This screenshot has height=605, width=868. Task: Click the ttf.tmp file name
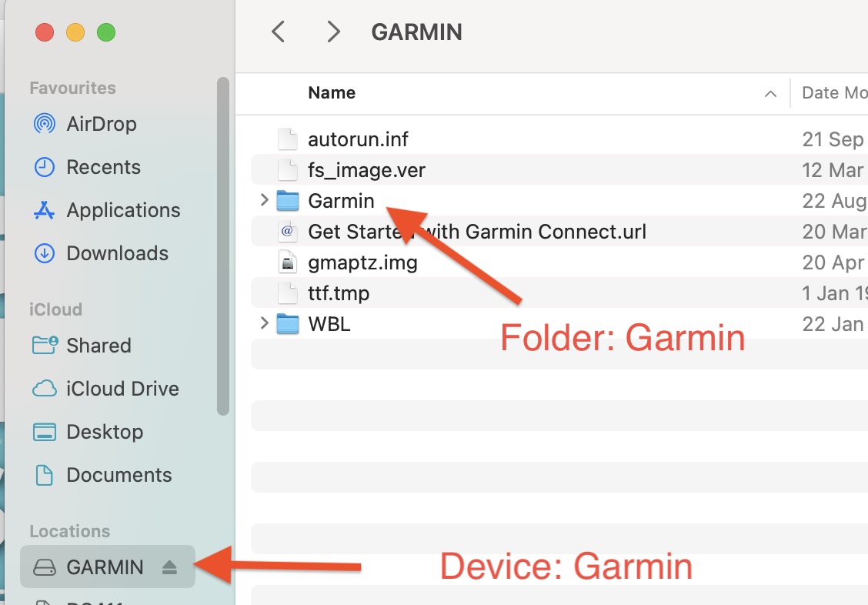coord(339,293)
